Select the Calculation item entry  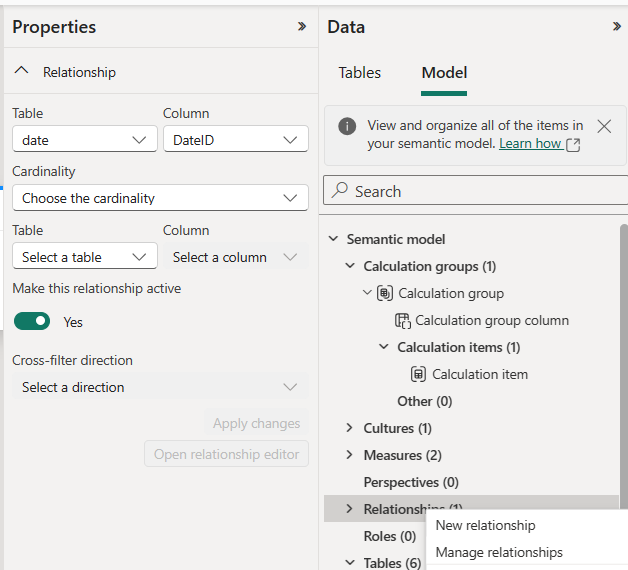[x=479, y=375]
